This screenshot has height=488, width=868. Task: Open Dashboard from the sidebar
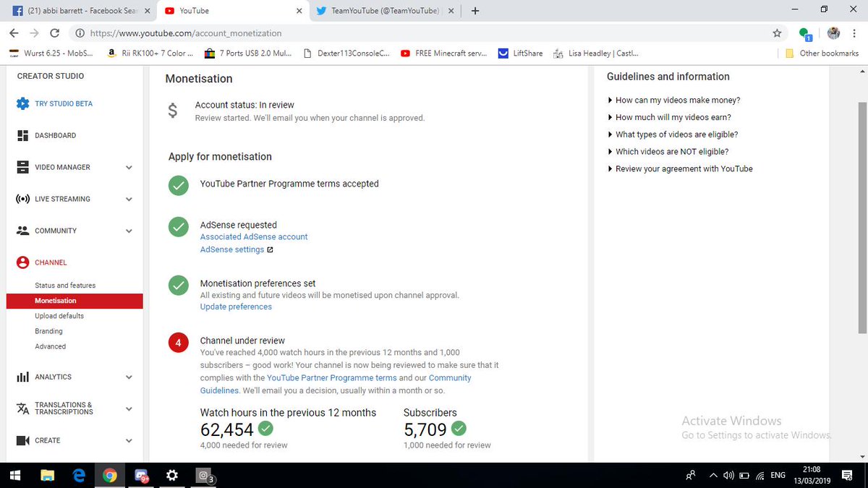pos(55,135)
